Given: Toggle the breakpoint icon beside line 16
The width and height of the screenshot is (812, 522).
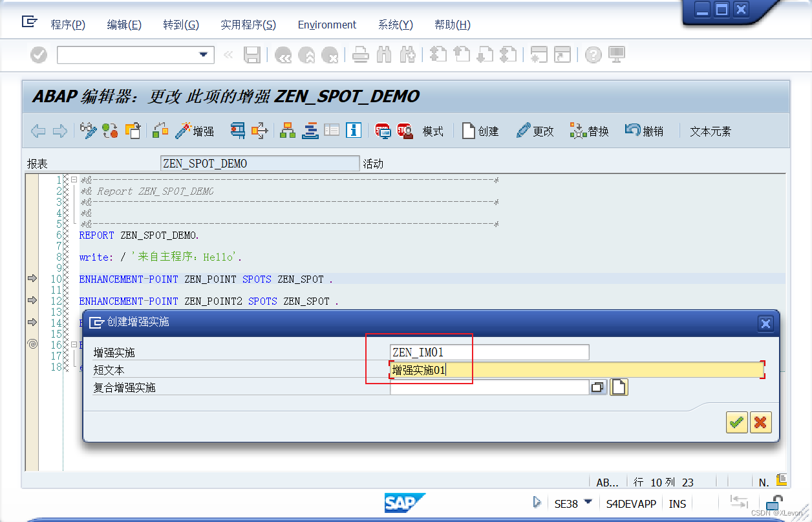Looking at the screenshot, I should click(32, 345).
